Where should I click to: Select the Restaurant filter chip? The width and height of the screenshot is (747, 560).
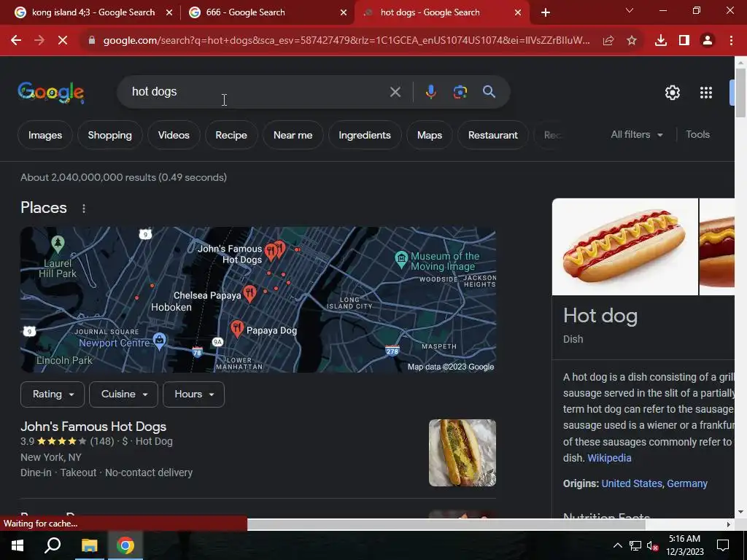pyautogui.click(x=492, y=135)
